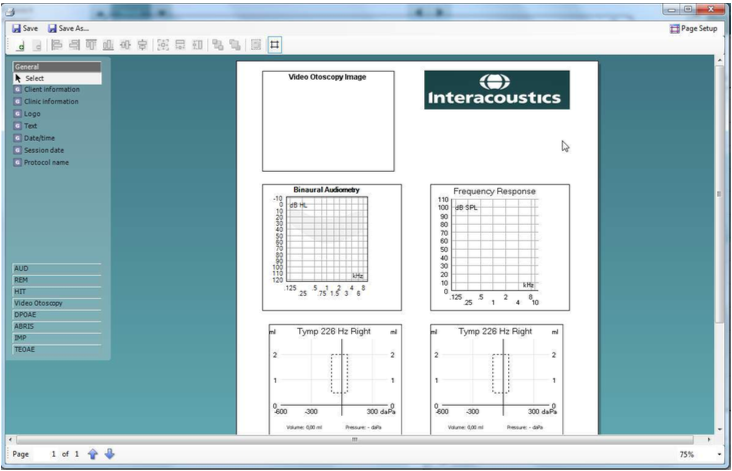Choose the Select pointer tool

pos(56,78)
